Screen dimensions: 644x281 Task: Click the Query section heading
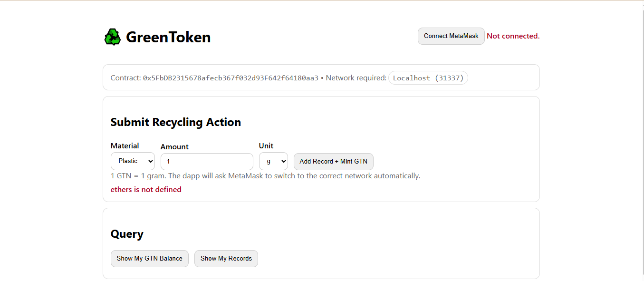click(127, 234)
